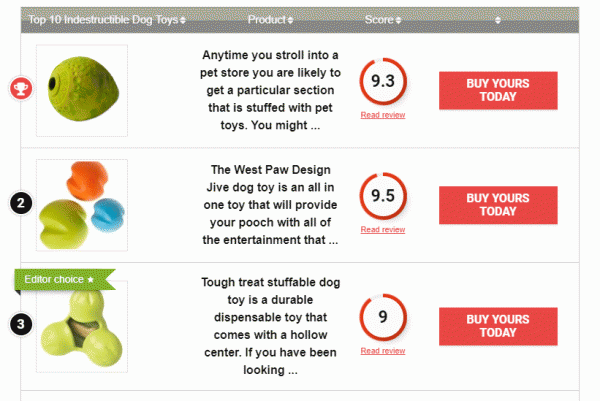Open the green treat stuffable toy thumbnail
Image resolution: width=600 pixels, height=401 pixels.
pyautogui.click(x=82, y=327)
